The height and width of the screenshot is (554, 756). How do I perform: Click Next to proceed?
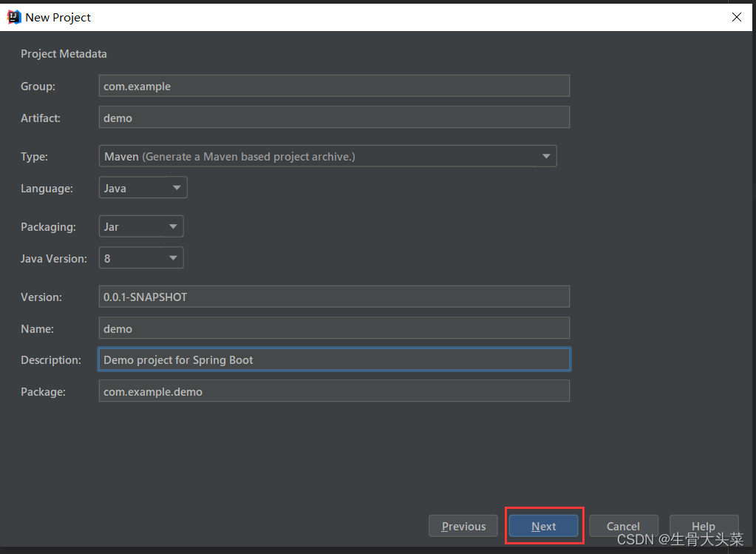[544, 525]
